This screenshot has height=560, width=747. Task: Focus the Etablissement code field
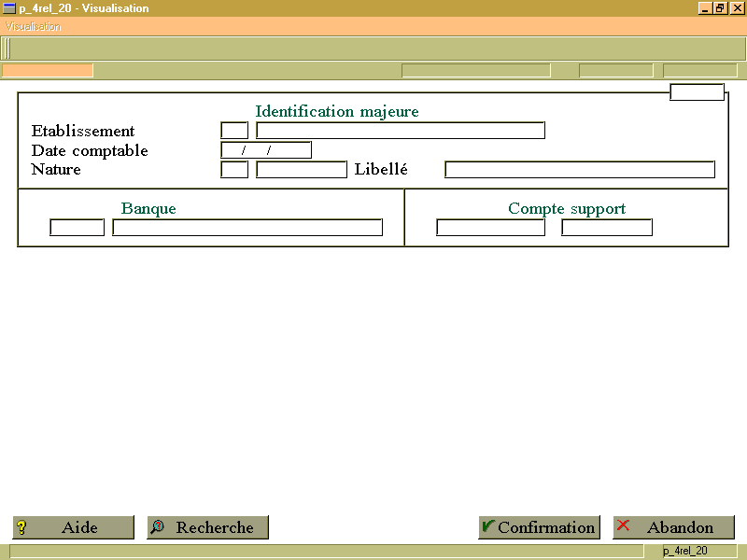pos(234,131)
